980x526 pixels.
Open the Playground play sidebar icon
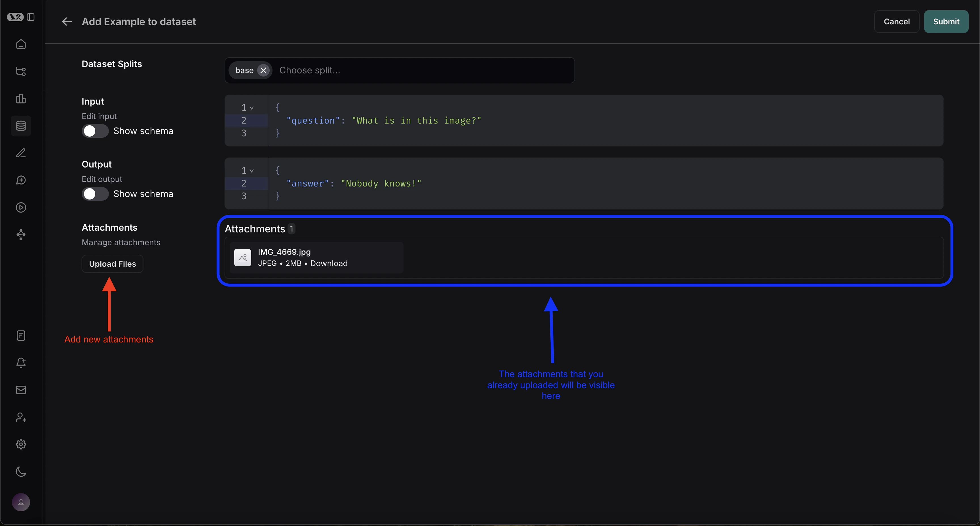[21, 207]
